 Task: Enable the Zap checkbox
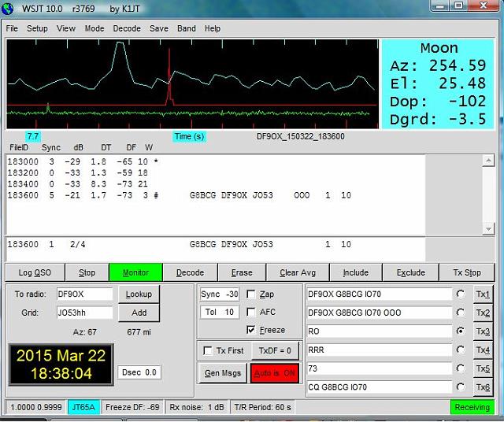click(250, 294)
